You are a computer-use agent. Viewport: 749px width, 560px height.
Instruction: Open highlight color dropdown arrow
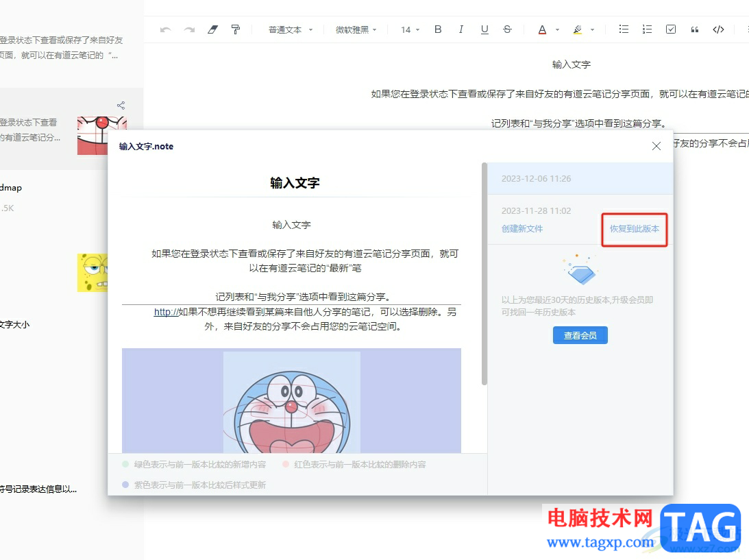click(x=592, y=29)
